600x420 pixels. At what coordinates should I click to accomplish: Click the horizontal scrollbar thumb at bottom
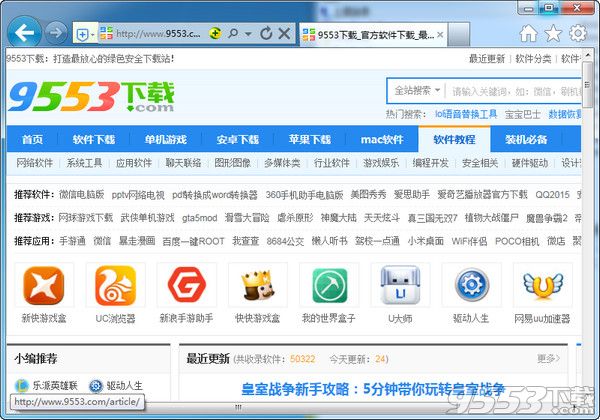click(238, 407)
